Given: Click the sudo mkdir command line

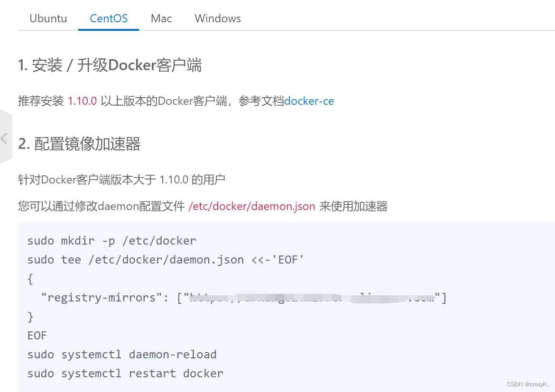Looking at the screenshot, I should [x=111, y=240].
